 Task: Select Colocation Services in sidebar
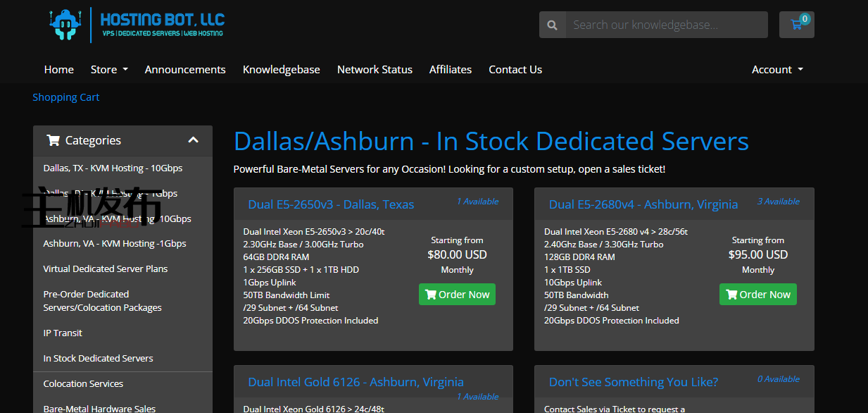click(x=83, y=383)
